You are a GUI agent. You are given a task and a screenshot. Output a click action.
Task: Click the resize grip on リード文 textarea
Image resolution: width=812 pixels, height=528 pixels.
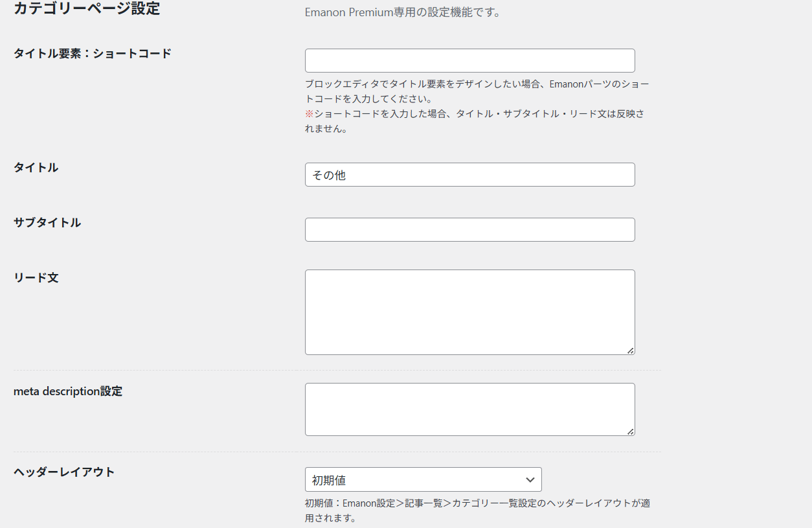click(630, 350)
